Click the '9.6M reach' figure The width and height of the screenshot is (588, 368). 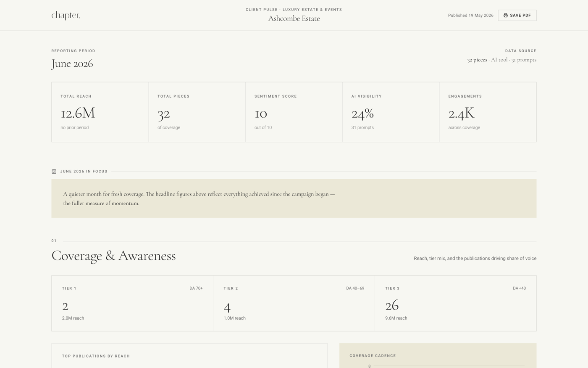coord(396,318)
